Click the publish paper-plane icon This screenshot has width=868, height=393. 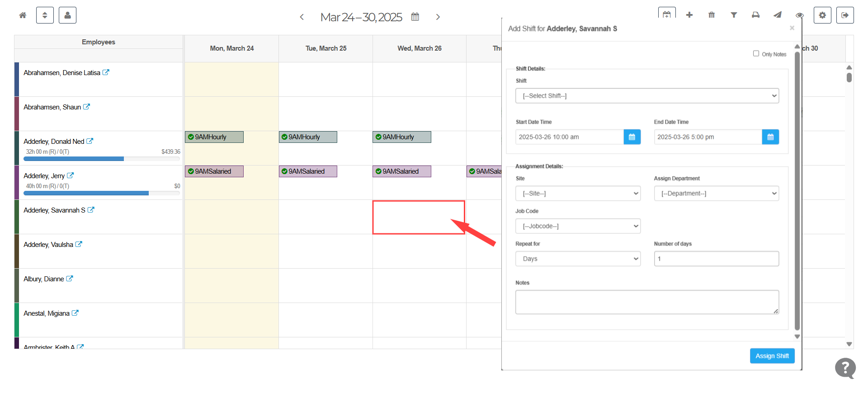pyautogui.click(x=778, y=15)
